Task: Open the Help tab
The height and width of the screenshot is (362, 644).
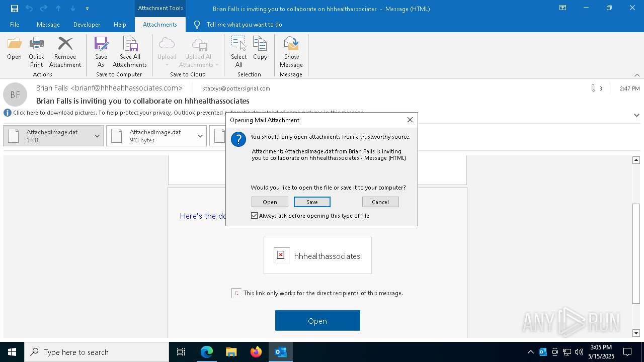Action: tap(120, 24)
